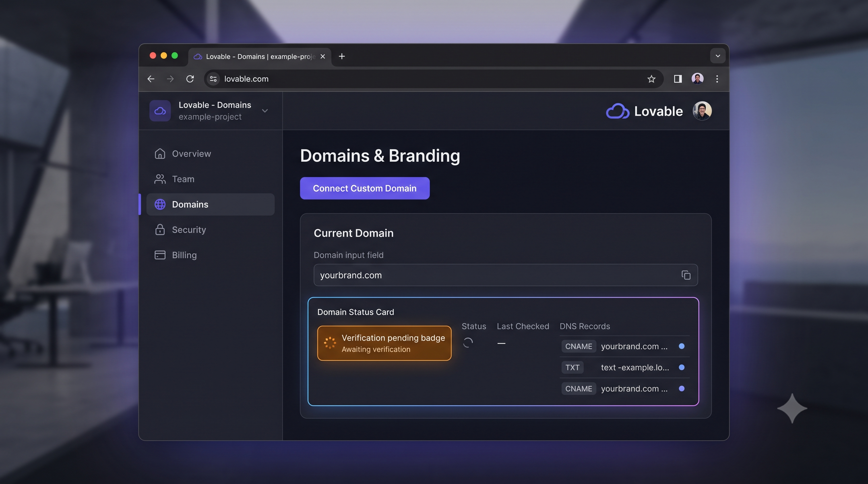This screenshot has width=868, height=484.
Task: Click the Status loading spinner
Action: coord(468,343)
